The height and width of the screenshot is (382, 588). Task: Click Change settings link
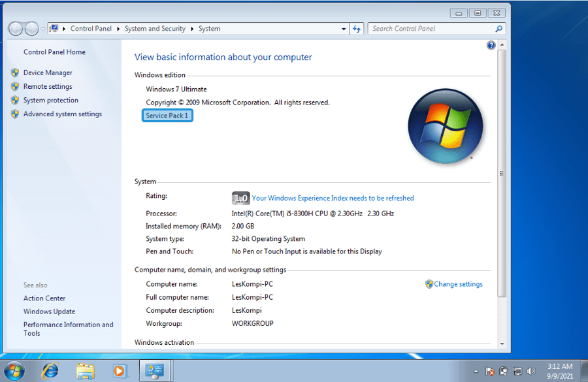coord(458,284)
